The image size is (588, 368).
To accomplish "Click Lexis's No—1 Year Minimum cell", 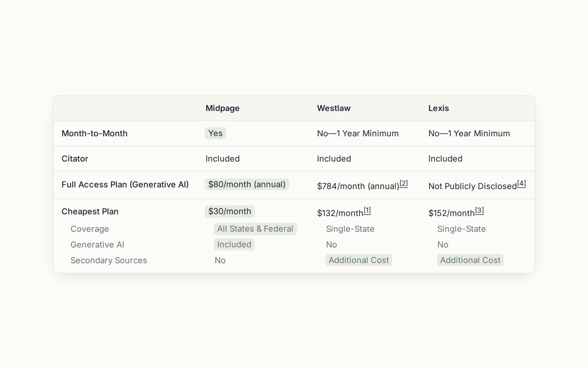I will [x=469, y=133].
